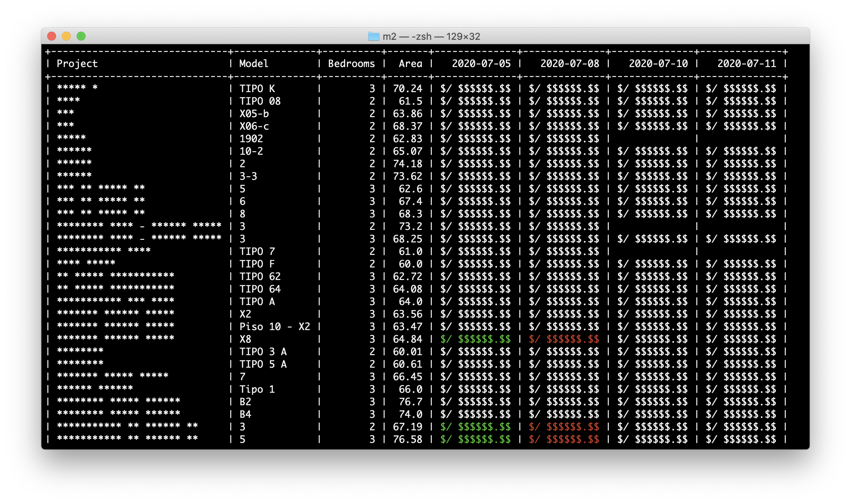Click the red price in the X8 row
This screenshot has width=851, height=504.
click(564, 339)
